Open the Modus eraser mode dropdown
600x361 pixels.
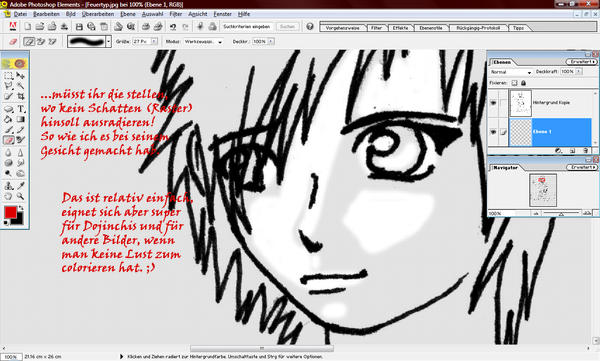click(203, 41)
